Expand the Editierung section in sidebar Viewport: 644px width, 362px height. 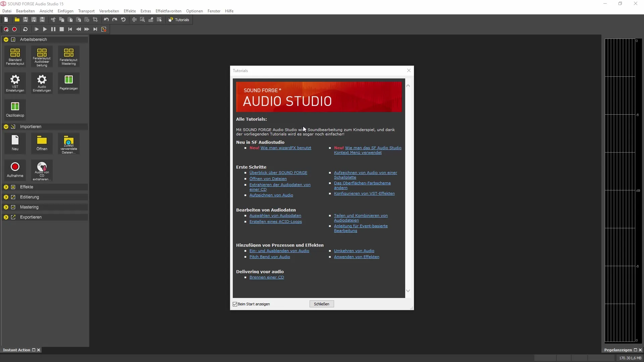[6, 197]
